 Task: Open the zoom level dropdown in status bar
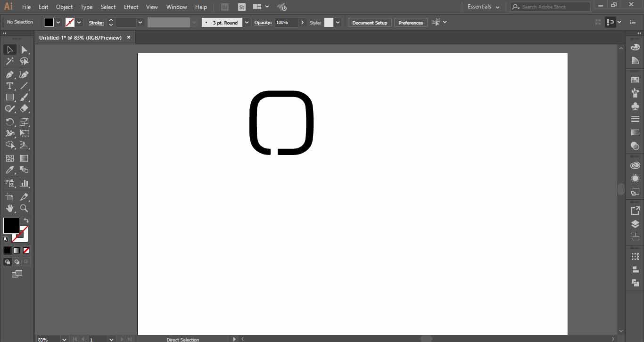(64, 339)
